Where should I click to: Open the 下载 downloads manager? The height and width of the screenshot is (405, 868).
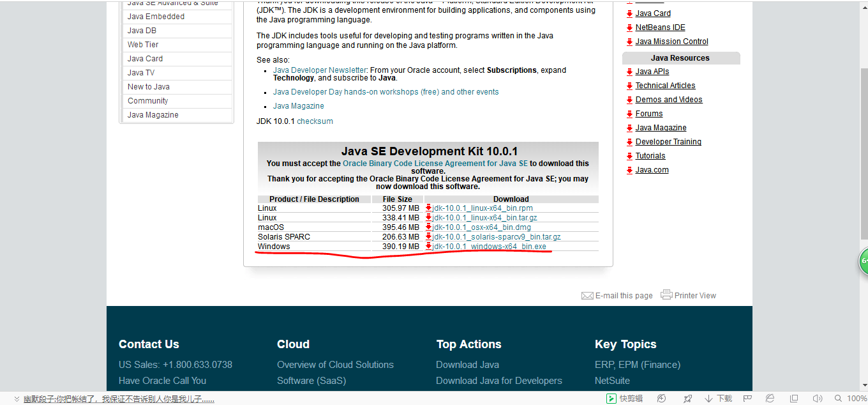(719, 399)
